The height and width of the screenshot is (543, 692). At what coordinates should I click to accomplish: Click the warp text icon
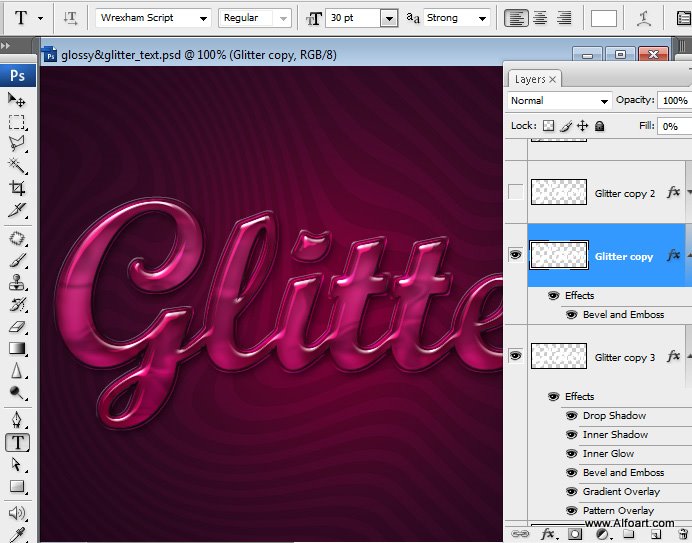646,18
